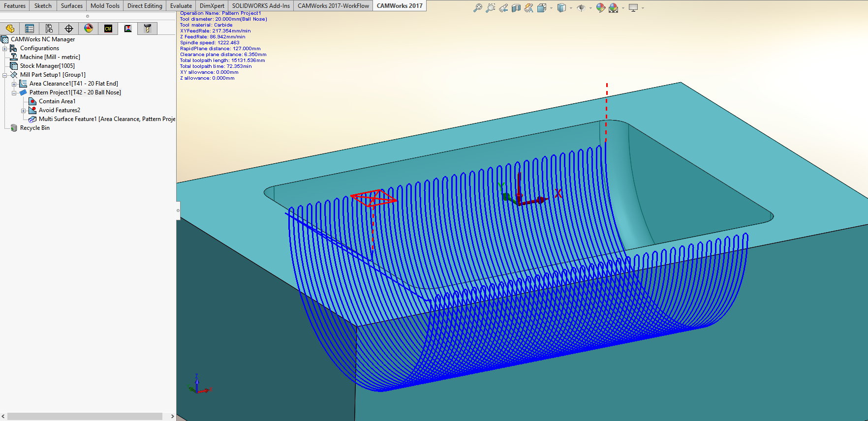Image resolution: width=868 pixels, height=421 pixels.
Task: Open the CAMWorks Tool tree tab
Action: [x=147, y=29]
